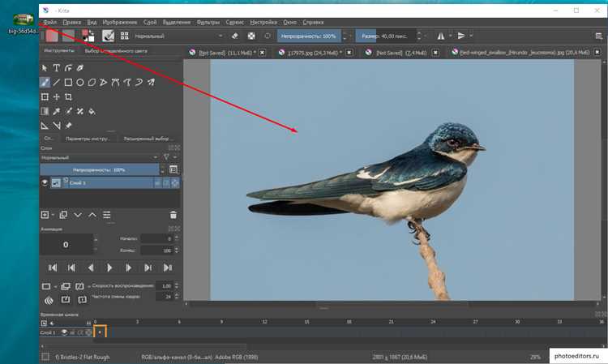
Task: Open workspace chooser at toolbar right
Action: (x=599, y=36)
